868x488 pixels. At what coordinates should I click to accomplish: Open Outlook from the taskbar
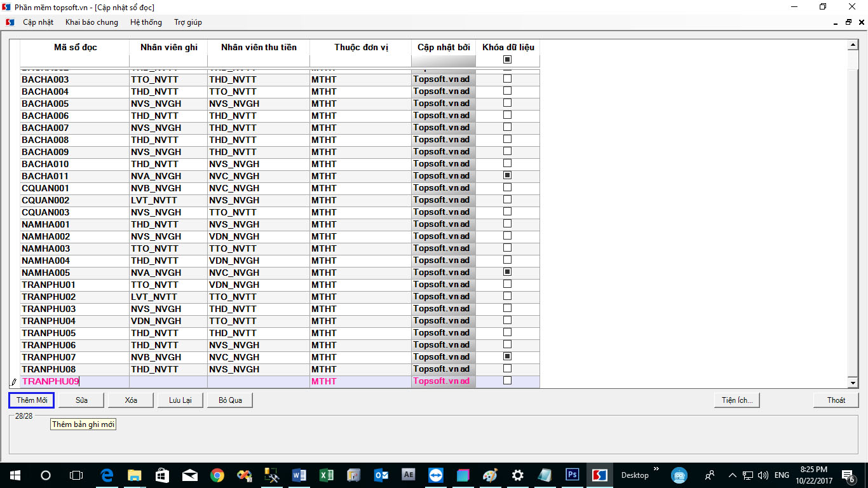click(x=381, y=475)
